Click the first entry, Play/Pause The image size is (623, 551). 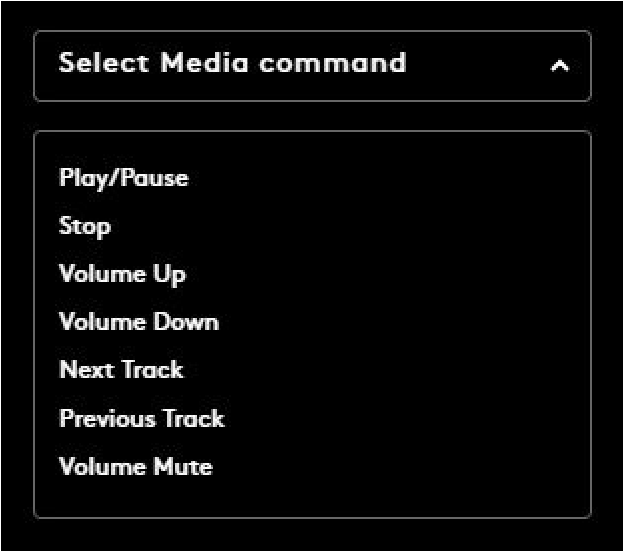tap(123, 178)
